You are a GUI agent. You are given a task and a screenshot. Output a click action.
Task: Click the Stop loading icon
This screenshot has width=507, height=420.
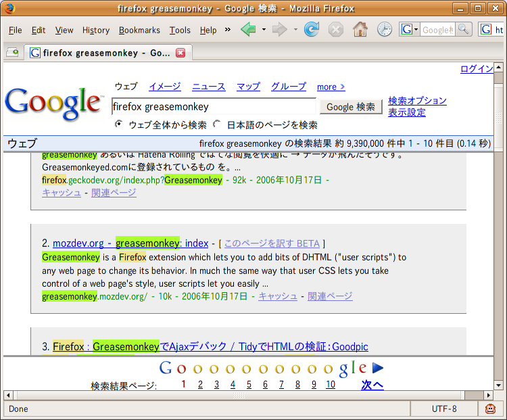pyautogui.click(x=336, y=30)
